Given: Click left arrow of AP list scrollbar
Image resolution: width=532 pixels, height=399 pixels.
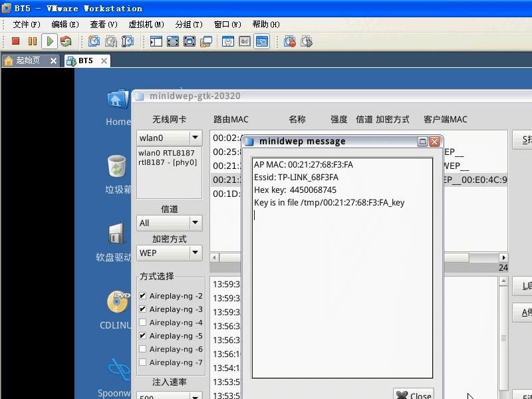Looking at the screenshot, I should pyautogui.click(x=214, y=257).
